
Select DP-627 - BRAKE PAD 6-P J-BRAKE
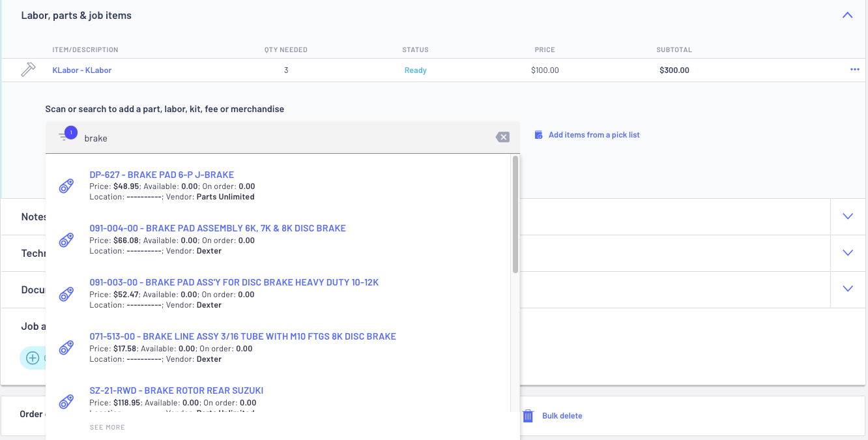pos(162,175)
